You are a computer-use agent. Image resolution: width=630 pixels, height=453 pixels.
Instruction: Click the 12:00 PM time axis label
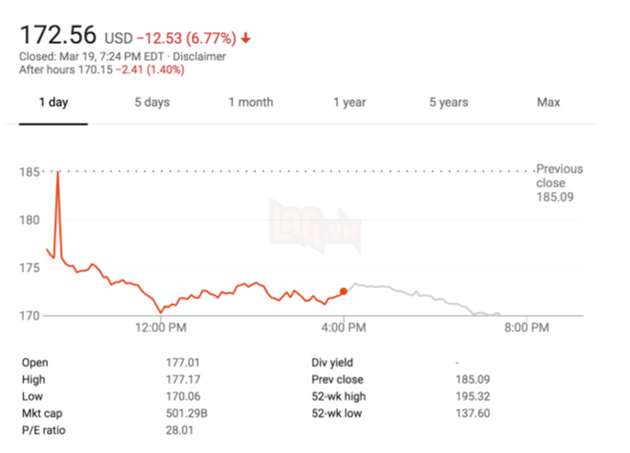pos(162,327)
